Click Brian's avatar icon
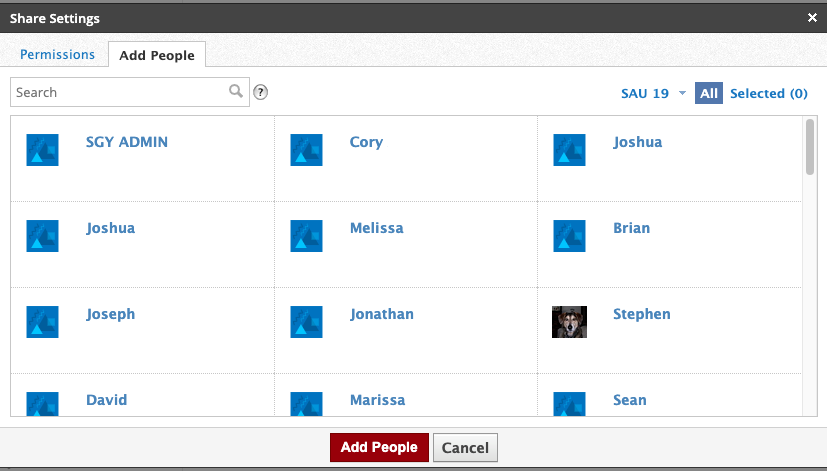Viewport: 827px width, 471px height. click(x=569, y=236)
